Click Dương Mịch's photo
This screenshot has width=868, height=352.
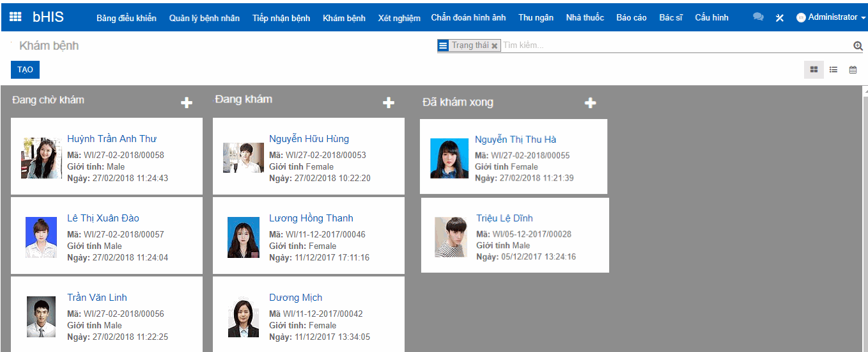click(244, 317)
